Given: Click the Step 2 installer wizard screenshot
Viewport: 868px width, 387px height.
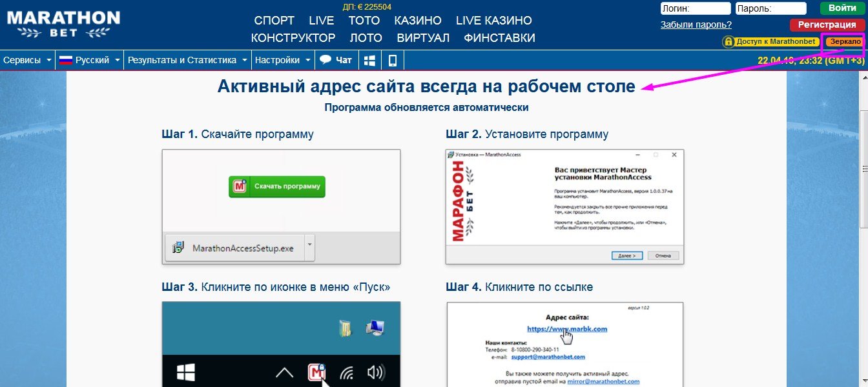Looking at the screenshot, I should [564, 207].
